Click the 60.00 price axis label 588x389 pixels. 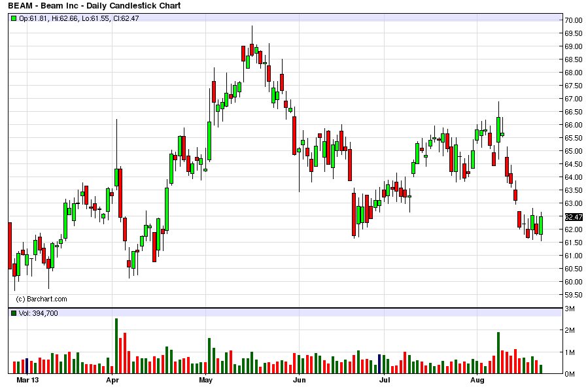[574, 282]
